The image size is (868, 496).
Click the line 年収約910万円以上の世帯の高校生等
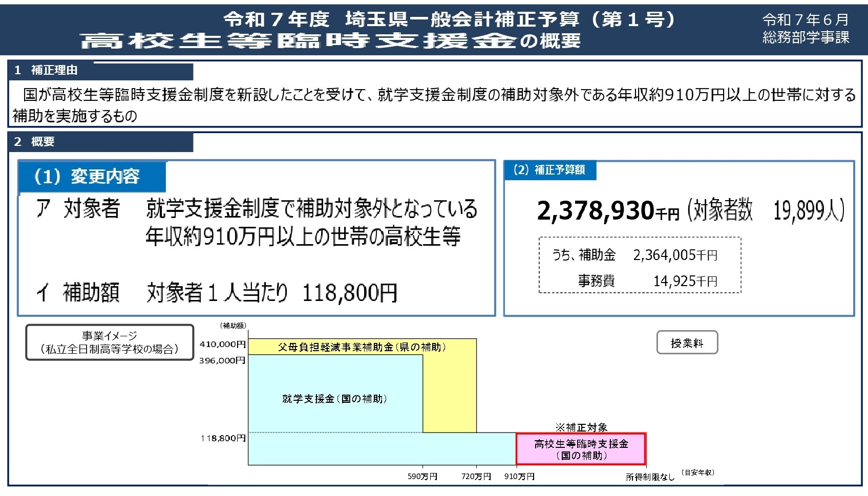pyautogui.click(x=303, y=236)
